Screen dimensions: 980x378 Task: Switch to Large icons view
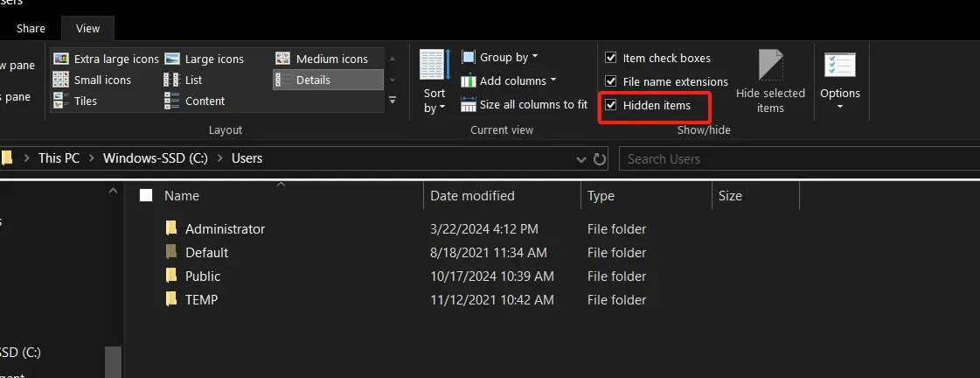[205, 59]
